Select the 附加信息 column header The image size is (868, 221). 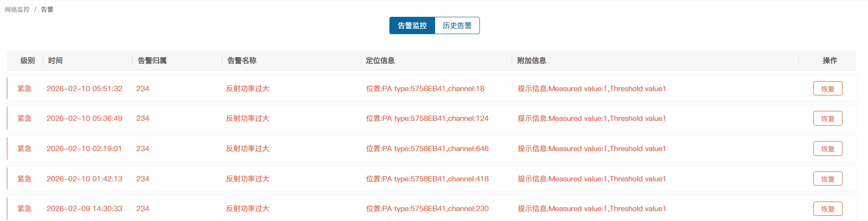(x=532, y=60)
